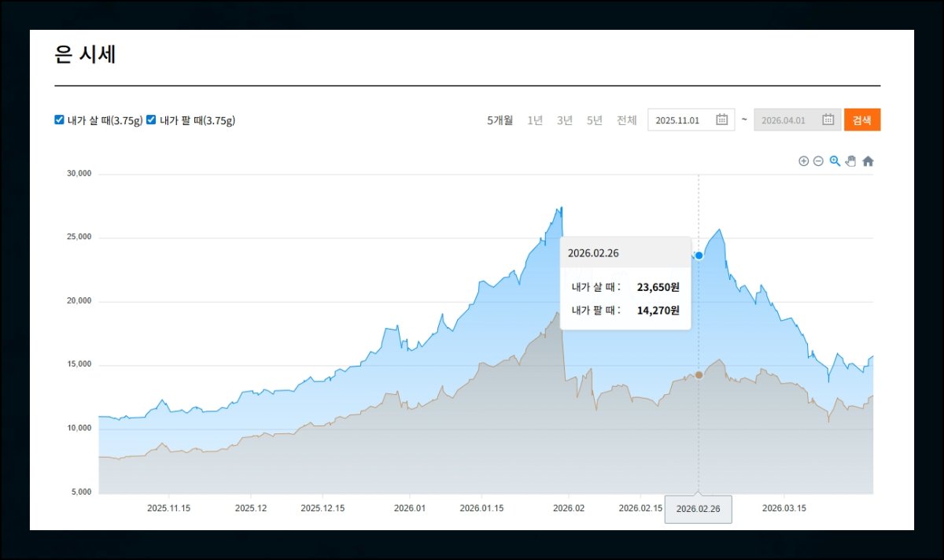The image size is (944, 560).
Task: Click the x-axis label 2025.11.15
Action: pos(169,508)
